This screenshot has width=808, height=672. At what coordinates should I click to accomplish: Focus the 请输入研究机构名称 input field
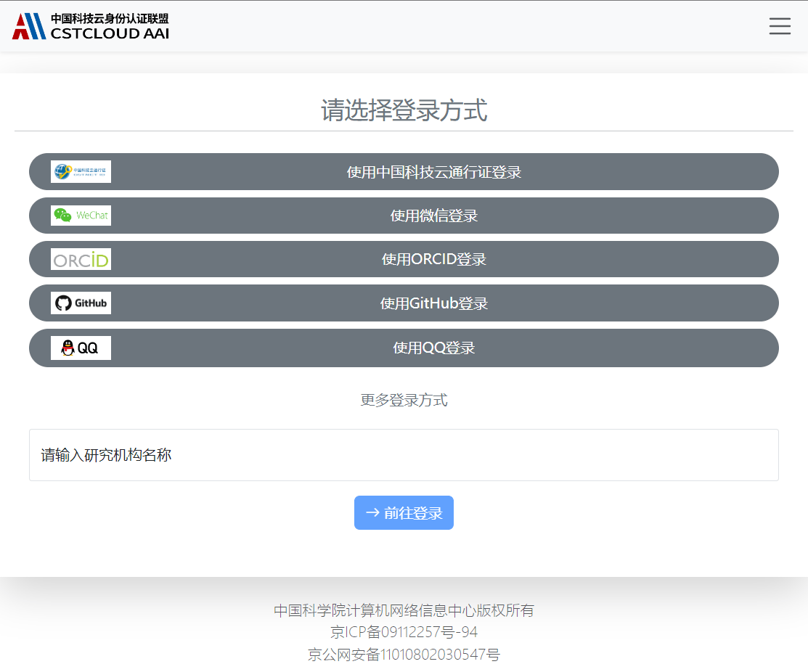[x=404, y=455]
